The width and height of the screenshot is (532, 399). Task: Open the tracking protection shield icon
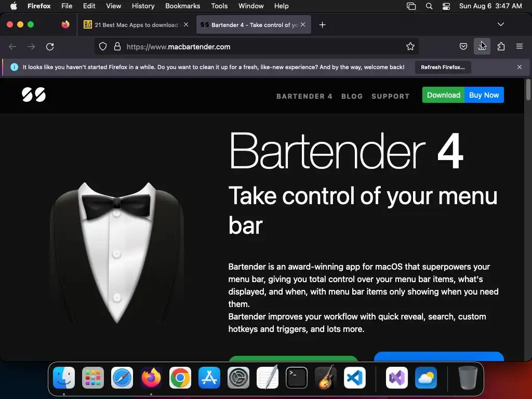pos(103,46)
